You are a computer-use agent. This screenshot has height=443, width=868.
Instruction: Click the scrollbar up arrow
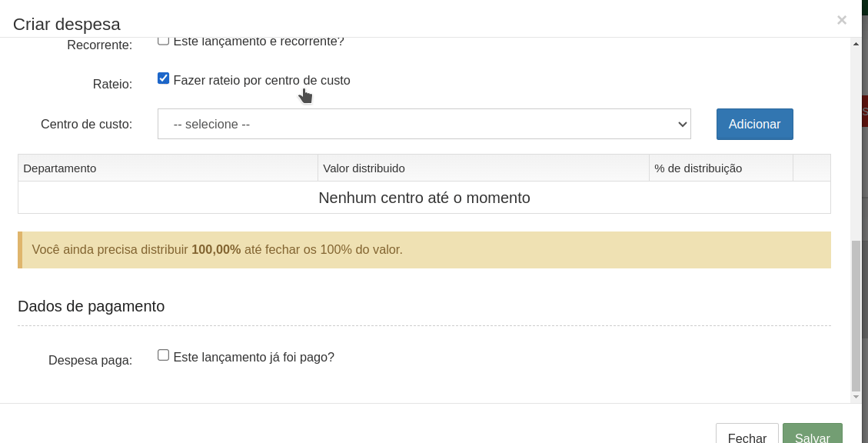click(x=856, y=45)
